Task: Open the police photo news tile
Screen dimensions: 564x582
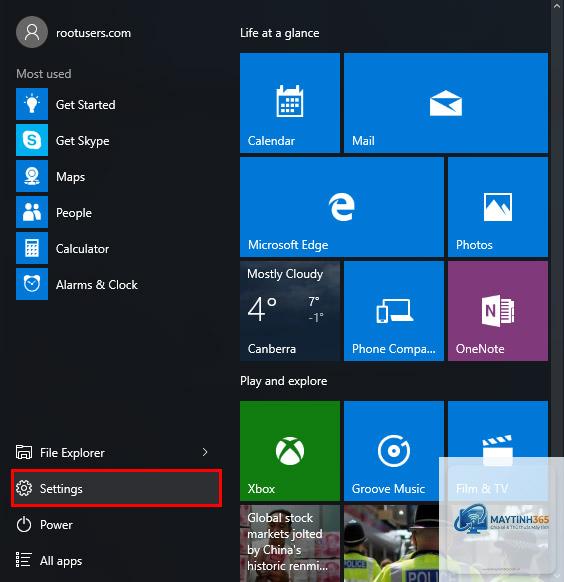Action: (394, 543)
